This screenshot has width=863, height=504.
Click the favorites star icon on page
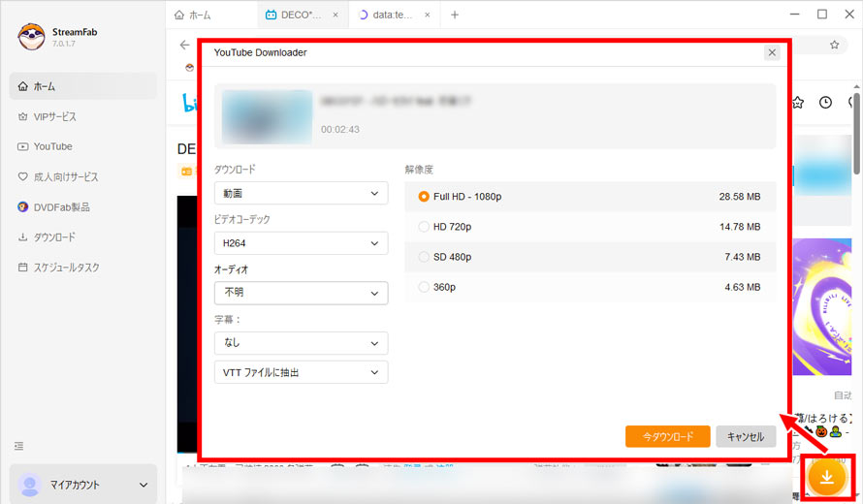(x=798, y=103)
